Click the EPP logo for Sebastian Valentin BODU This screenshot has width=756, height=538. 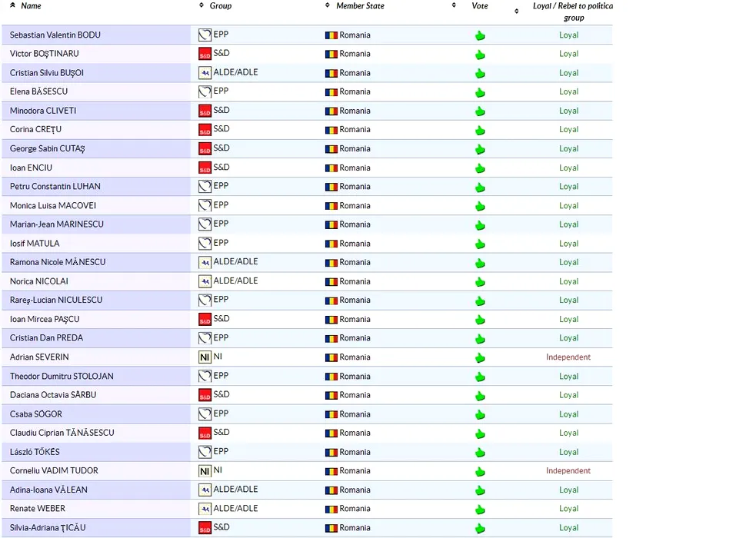205,35
